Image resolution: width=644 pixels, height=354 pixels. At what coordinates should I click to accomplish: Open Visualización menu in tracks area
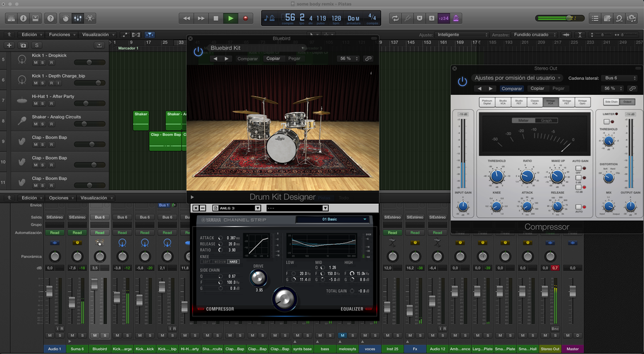[97, 35]
